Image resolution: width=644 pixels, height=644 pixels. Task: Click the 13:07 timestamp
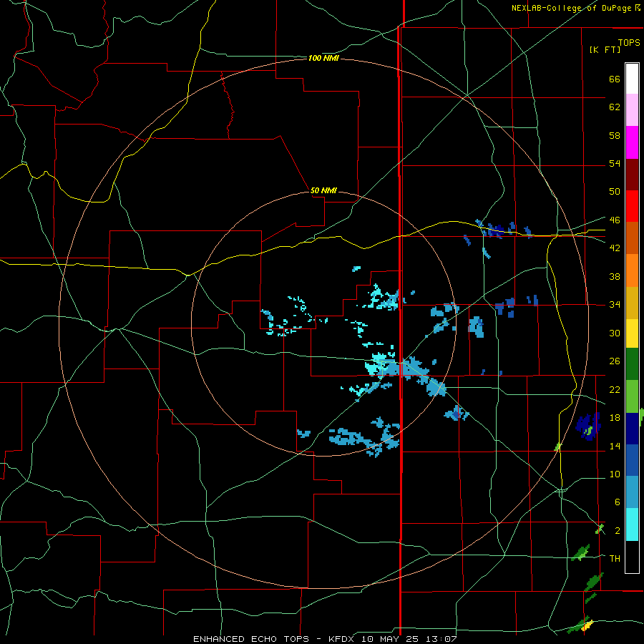441,639
